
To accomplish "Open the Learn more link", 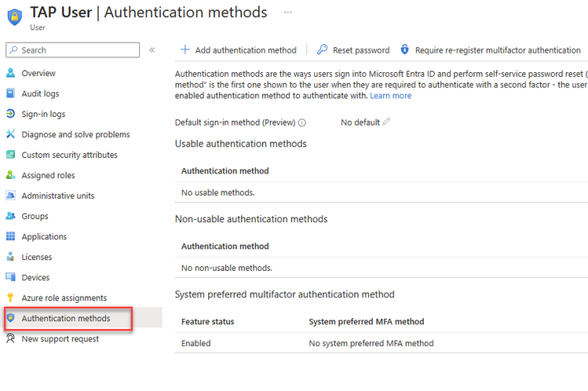I will point(391,96).
